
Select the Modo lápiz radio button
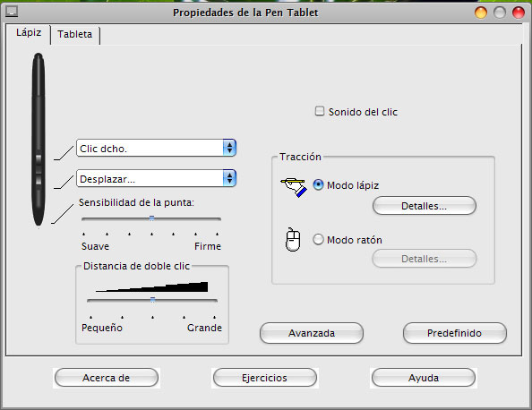[318, 184]
